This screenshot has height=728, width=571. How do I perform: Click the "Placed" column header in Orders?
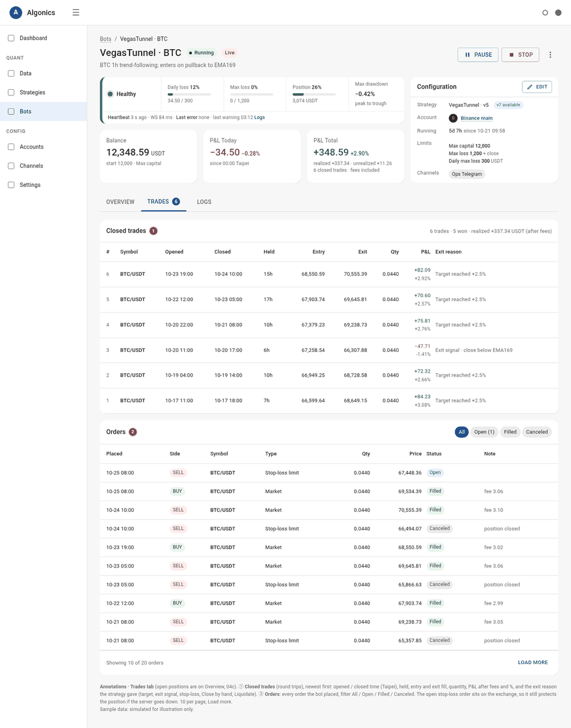[x=114, y=454]
